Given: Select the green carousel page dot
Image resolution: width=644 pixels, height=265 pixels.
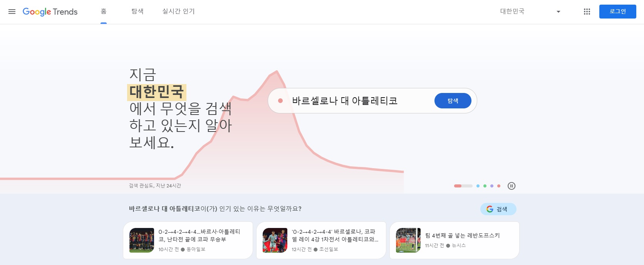Looking at the screenshot, I should pyautogui.click(x=485, y=186).
